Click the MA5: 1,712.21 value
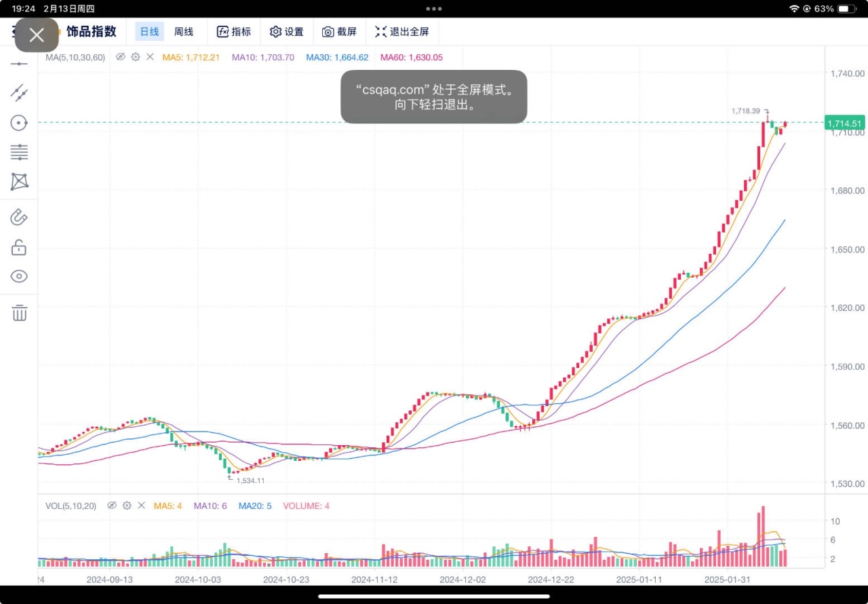The image size is (868, 604). 191,57
